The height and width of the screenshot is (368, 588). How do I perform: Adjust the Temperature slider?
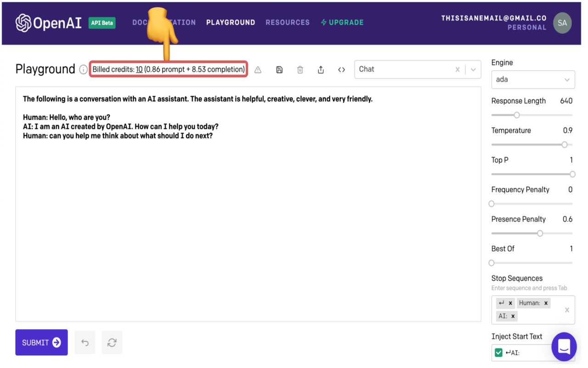(x=565, y=144)
